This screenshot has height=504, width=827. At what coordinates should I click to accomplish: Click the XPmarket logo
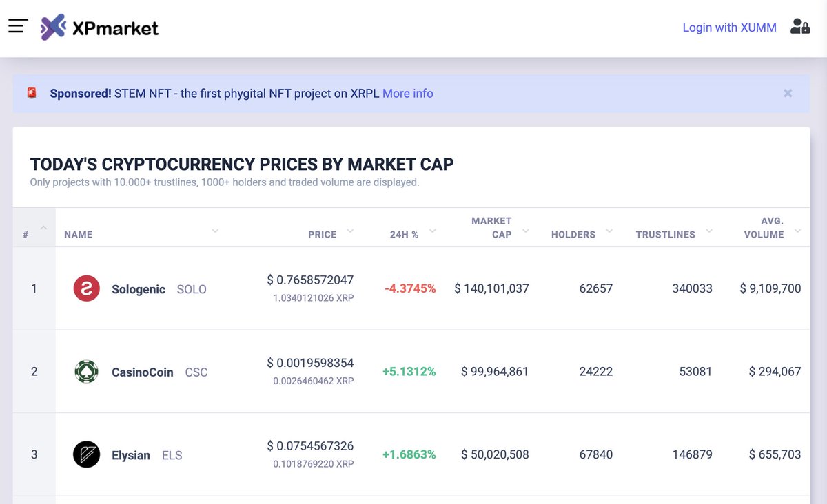tap(99, 28)
